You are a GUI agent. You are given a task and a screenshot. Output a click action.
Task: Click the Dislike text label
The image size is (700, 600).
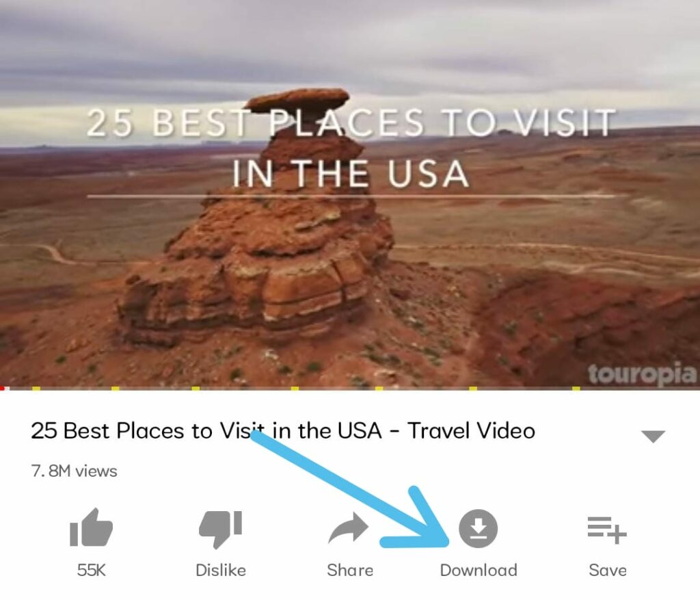pos(221,570)
